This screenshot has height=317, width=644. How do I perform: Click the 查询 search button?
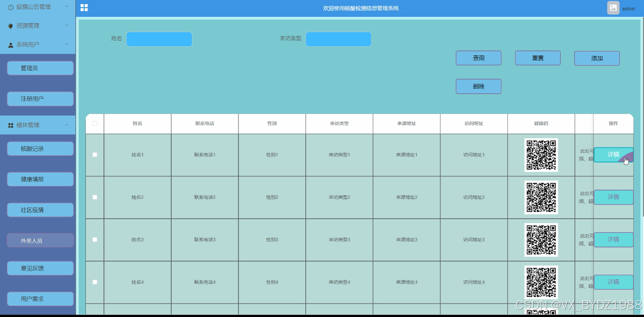(479, 58)
